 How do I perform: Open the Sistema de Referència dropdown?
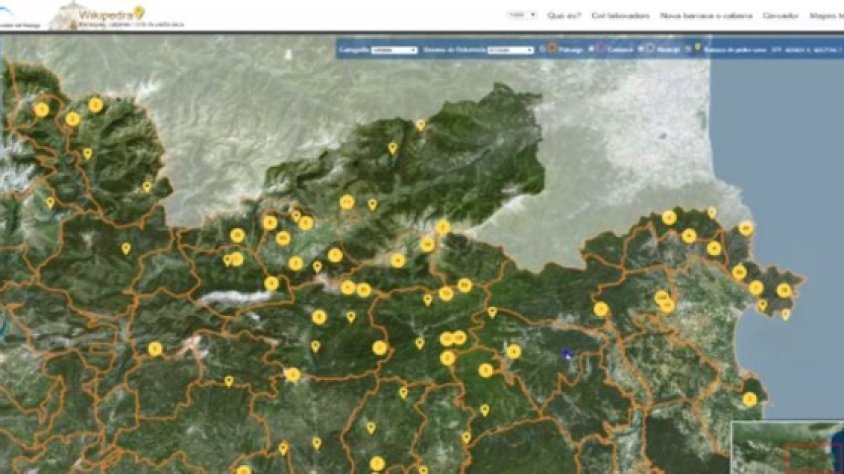(x=517, y=48)
